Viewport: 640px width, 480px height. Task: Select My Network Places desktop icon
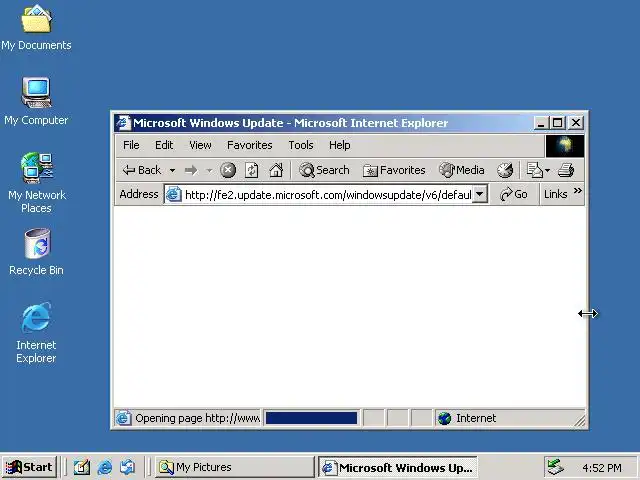[x=37, y=183]
